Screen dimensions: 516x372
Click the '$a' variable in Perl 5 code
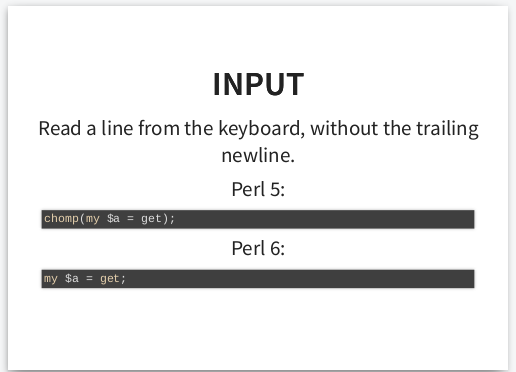click(x=113, y=219)
